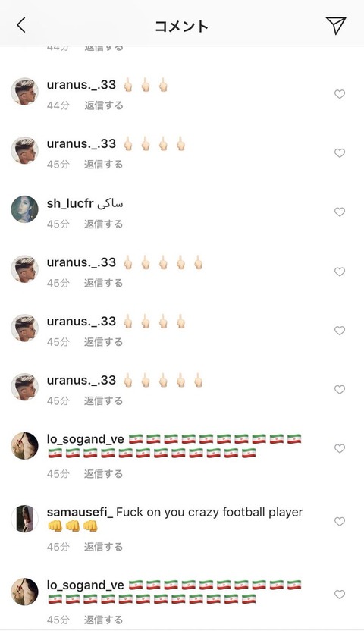View uranus._.33 avatar on 44分 comment
The height and width of the screenshot is (631, 364).
pyautogui.click(x=24, y=91)
